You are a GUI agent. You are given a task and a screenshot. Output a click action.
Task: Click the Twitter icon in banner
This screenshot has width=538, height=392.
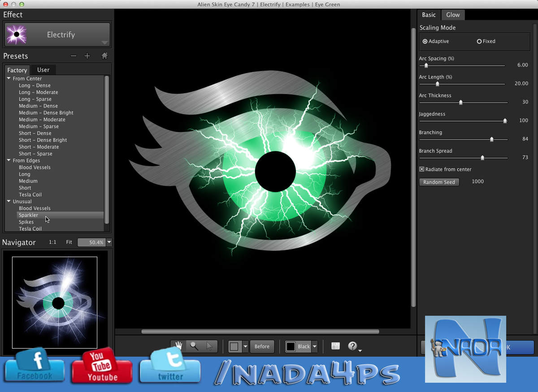[170, 366]
